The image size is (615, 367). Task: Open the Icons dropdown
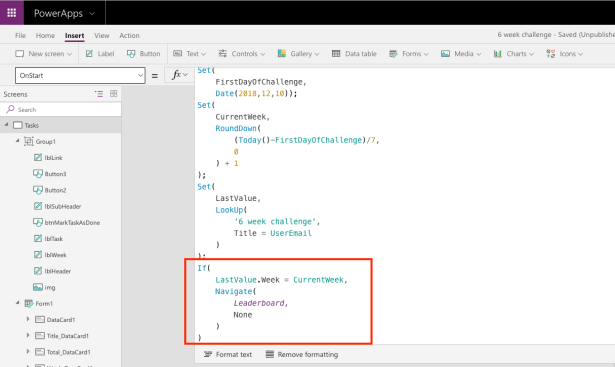564,54
